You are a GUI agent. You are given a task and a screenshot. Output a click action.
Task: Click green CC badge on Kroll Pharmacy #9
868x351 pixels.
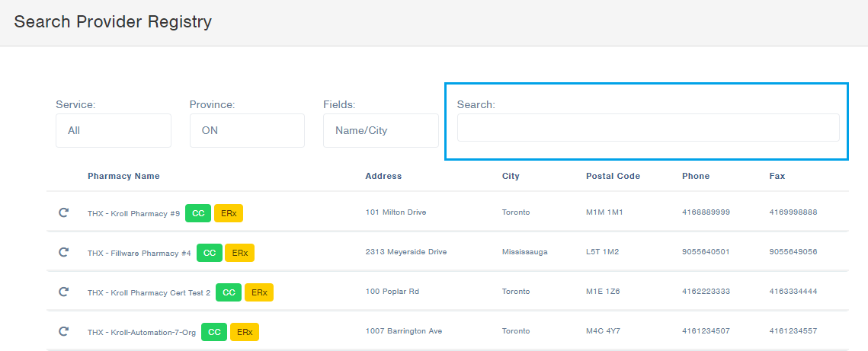point(198,213)
